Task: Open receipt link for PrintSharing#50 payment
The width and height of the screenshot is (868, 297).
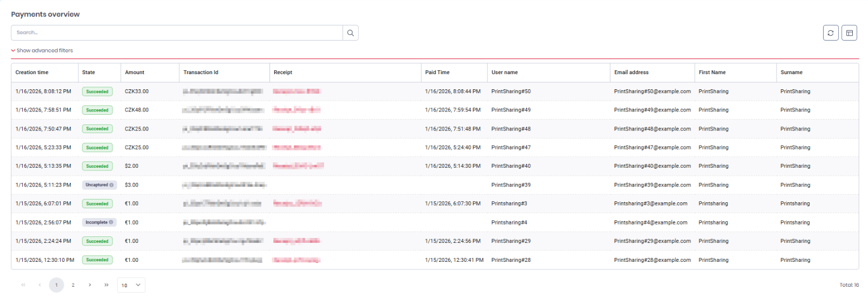Action: pyautogui.click(x=296, y=91)
